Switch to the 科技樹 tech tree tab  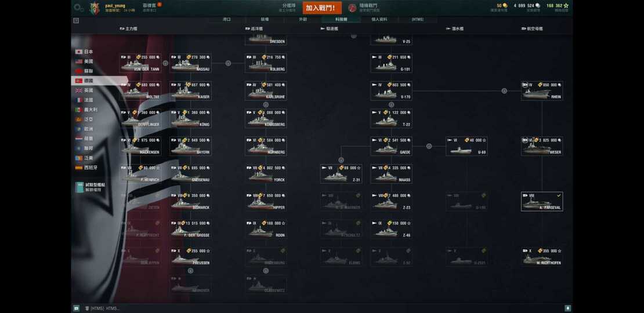point(341,19)
